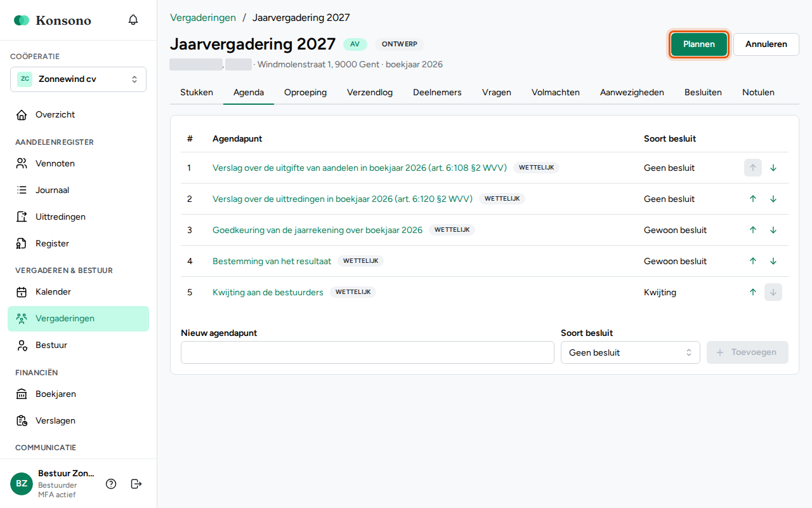The image size is (812, 508).
Task: Move Bestemming van het resultaat down
Action: point(773,261)
